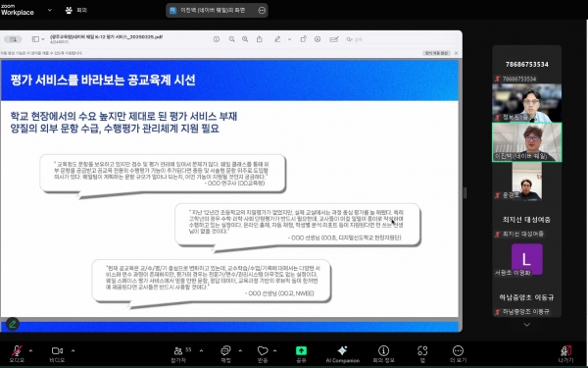This screenshot has height=368, width=588.
Task: Open the chat panel
Action: coord(225,353)
